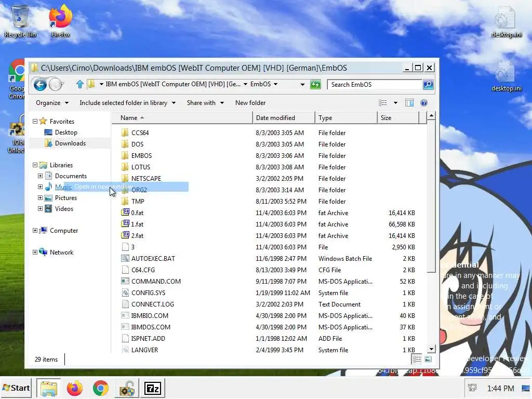Open EmbOS breadcrumb dropdown arrow
The image size is (532, 399).
[275, 84]
